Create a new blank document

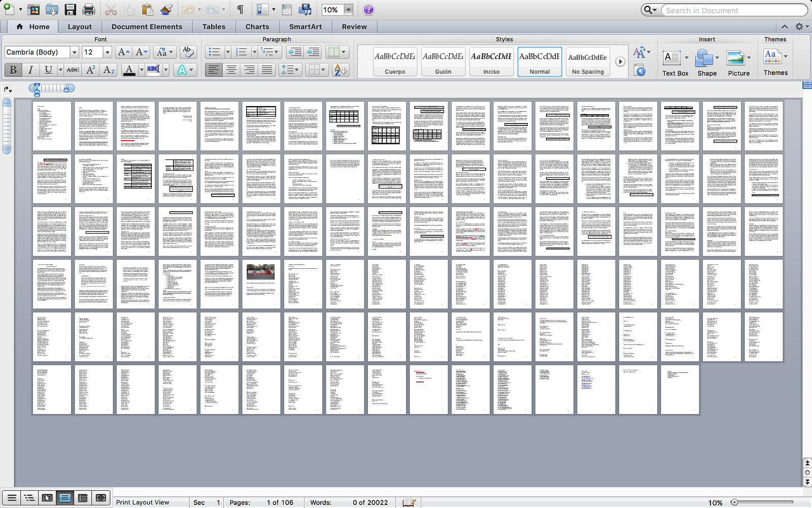(9, 9)
